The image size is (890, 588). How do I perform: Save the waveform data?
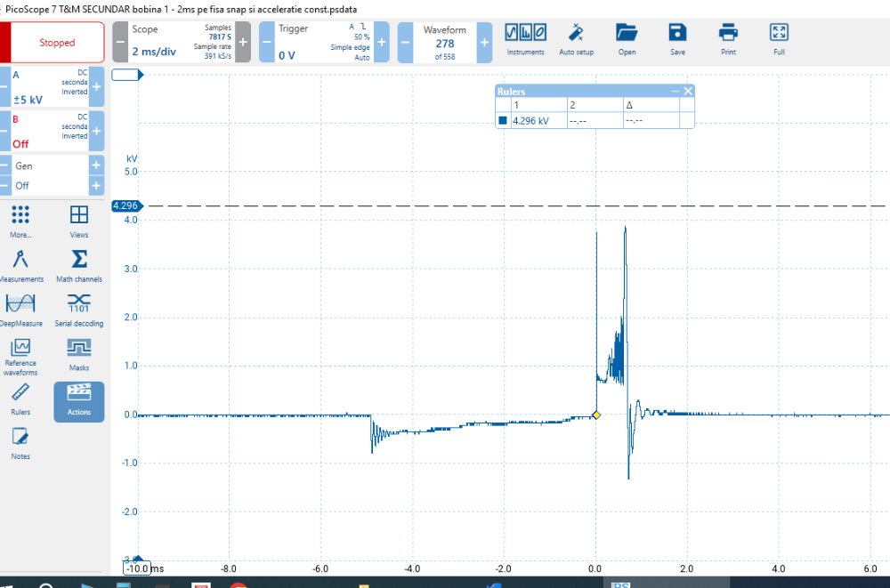(x=677, y=40)
